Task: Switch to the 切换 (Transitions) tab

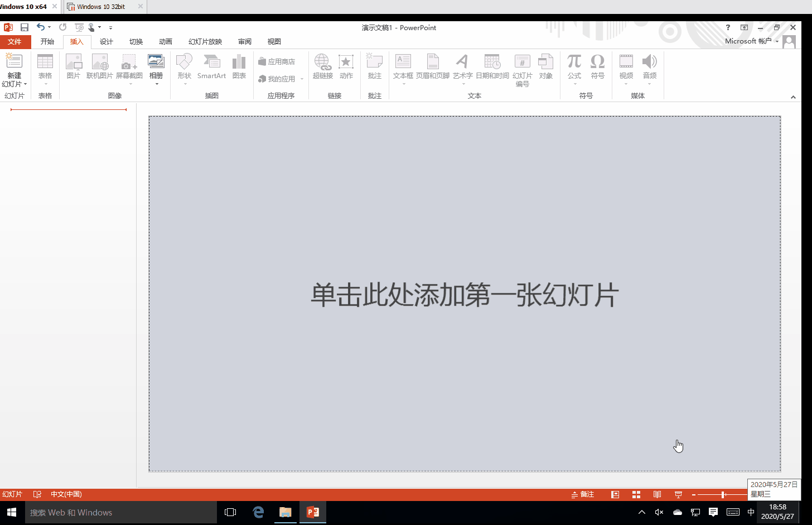Action: click(136, 42)
